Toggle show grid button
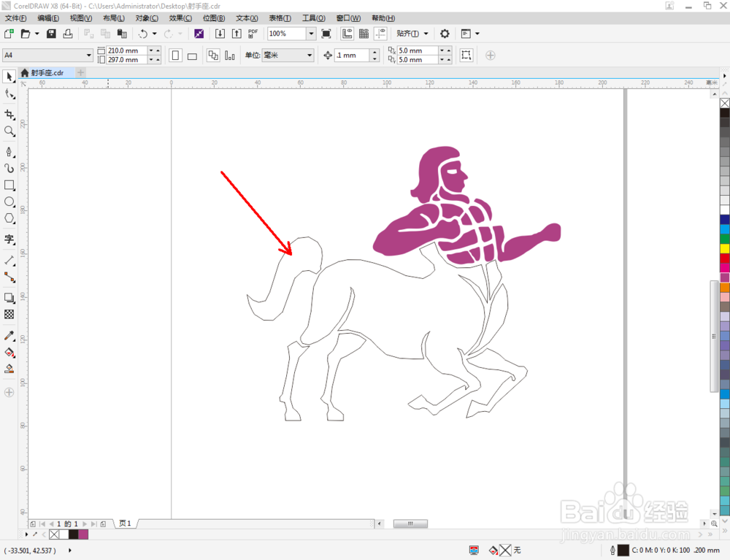 pos(364,34)
